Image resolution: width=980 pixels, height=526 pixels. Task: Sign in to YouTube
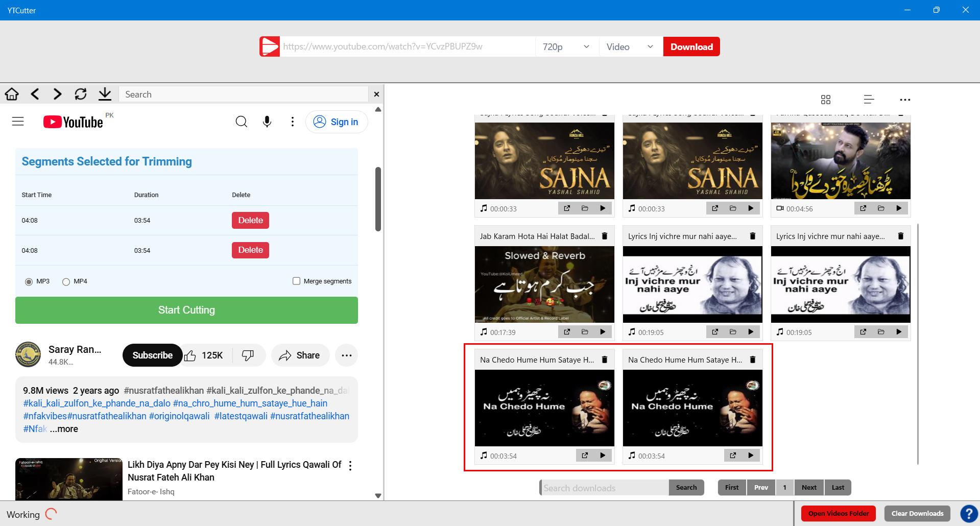(x=336, y=122)
